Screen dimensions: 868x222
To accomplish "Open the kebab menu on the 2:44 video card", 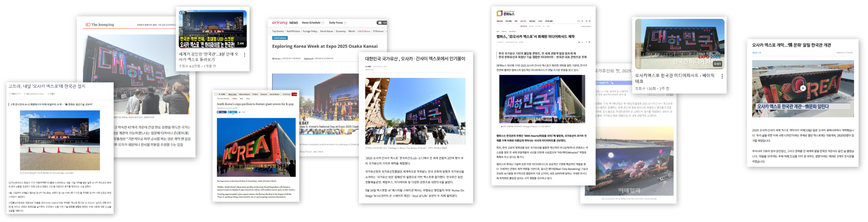I will tap(245, 55).
